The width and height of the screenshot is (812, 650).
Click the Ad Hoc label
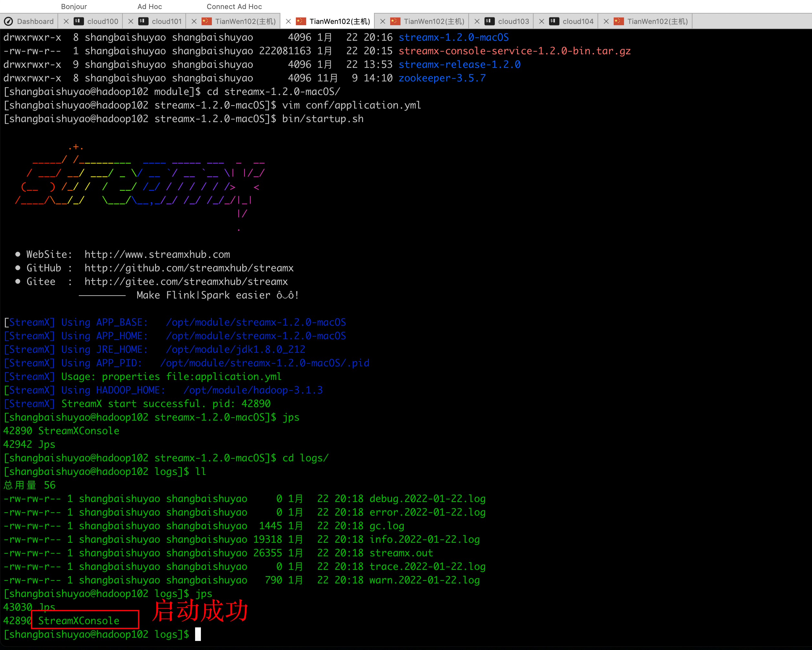coord(150,6)
